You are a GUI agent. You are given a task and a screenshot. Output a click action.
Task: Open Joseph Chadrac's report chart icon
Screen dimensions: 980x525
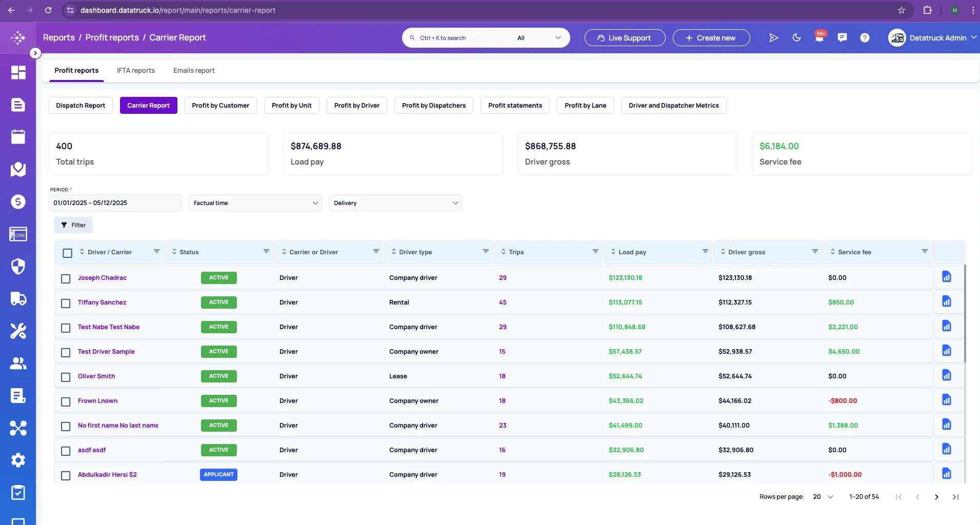pyautogui.click(x=946, y=277)
